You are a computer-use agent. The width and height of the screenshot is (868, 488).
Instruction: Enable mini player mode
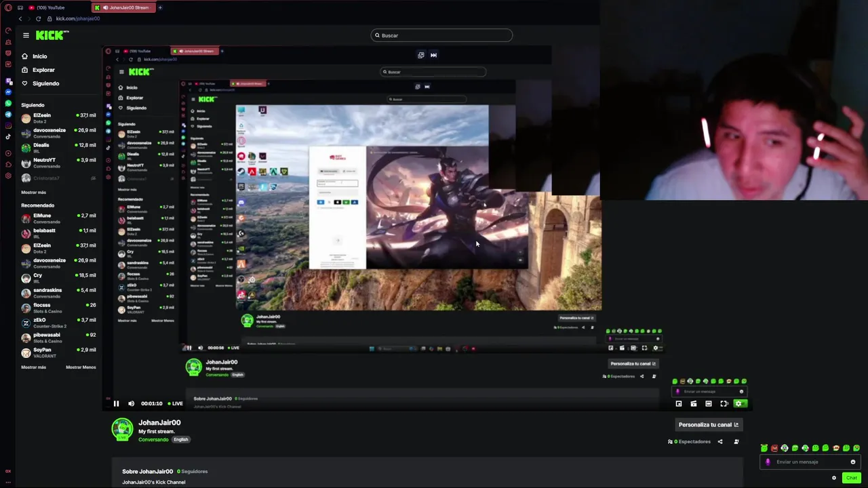pyautogui.click(x=679, y=404)
